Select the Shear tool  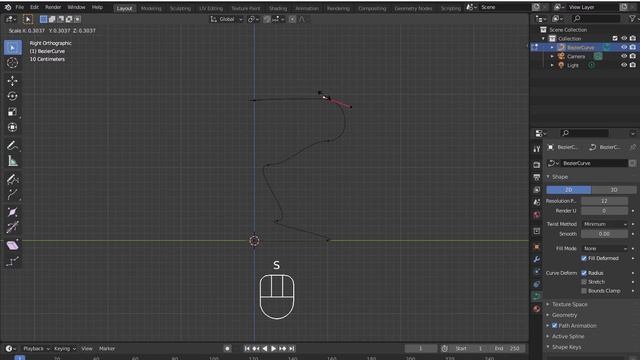click(12, 245)
